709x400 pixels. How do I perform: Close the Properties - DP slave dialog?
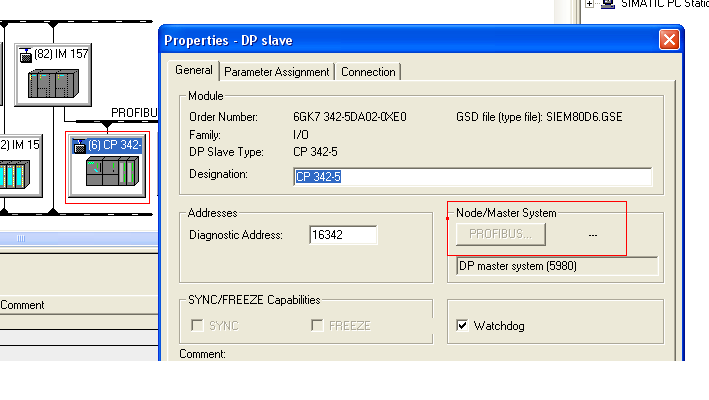[x=669, y=40]
